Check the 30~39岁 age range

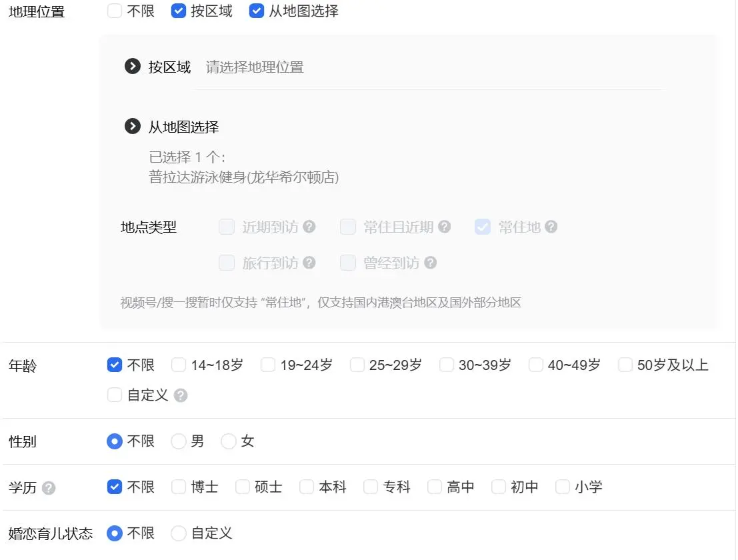click(x=446, y=365)
